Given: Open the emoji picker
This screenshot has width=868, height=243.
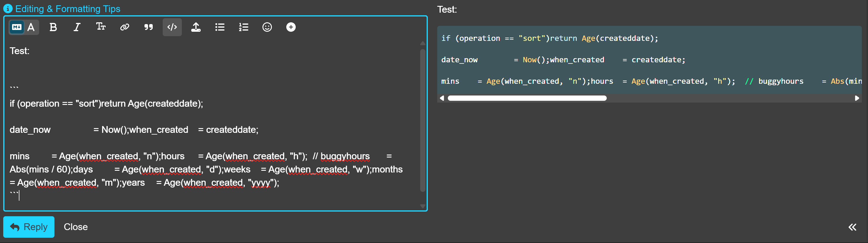Looking at the screenshot, I should point(267,27).
